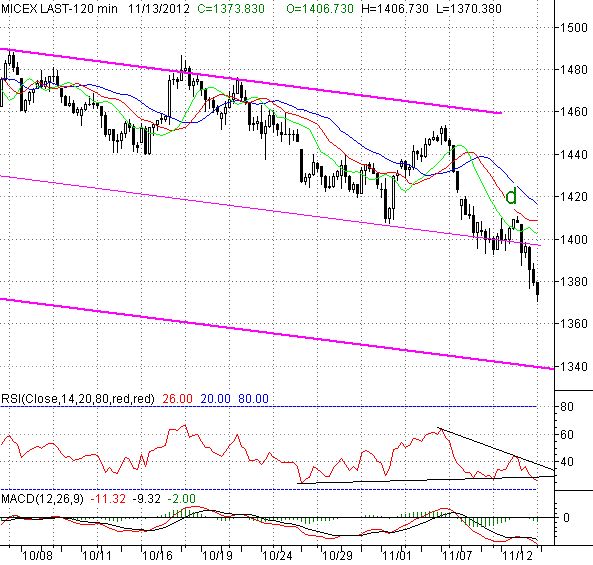The height and width of the screenshot is (565, 593).
Task: Click the 10/08 date axis marker
Action: [x=37, y=556]
